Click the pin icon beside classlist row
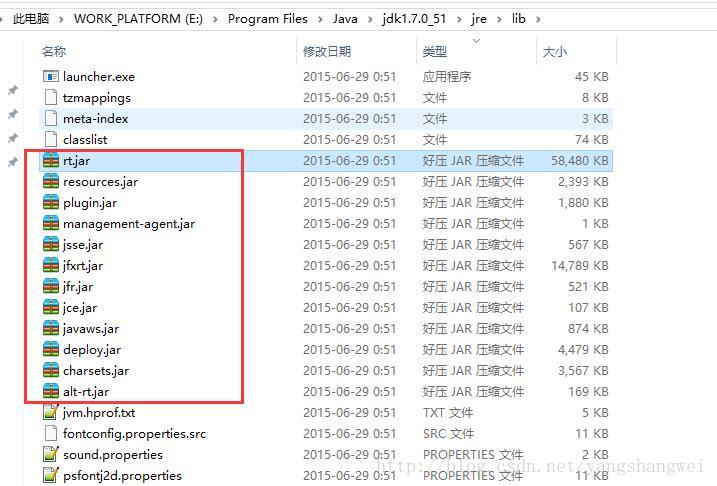 pos(13,138)
